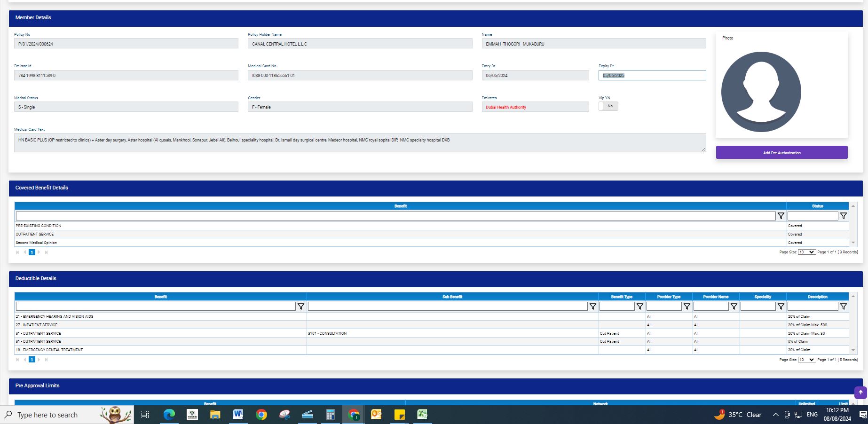868x424 pixels.
Task: Click the Add Pre-Authorization button
Action: coord(781,153)
